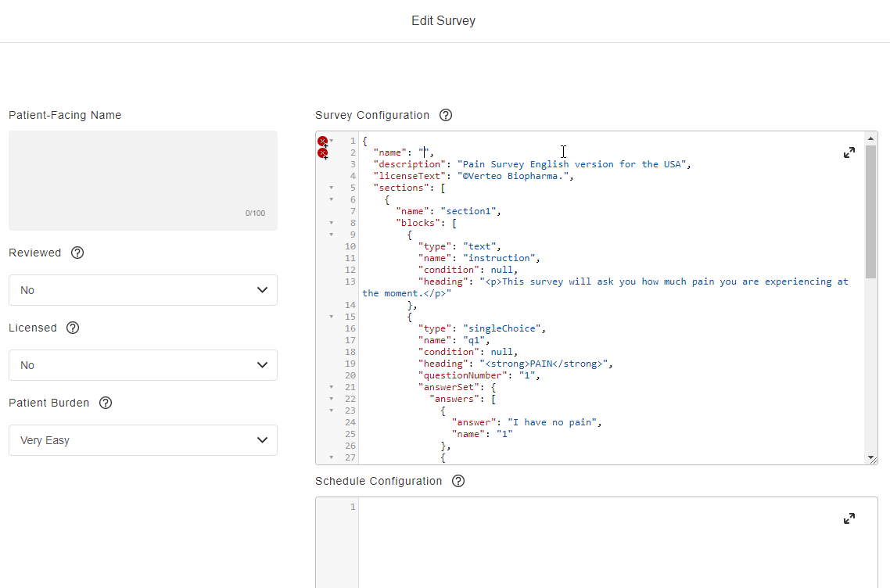Screen dimensions: 890x588
Task: Click help icon beside Reviewed label
Action: click(77, 253)
